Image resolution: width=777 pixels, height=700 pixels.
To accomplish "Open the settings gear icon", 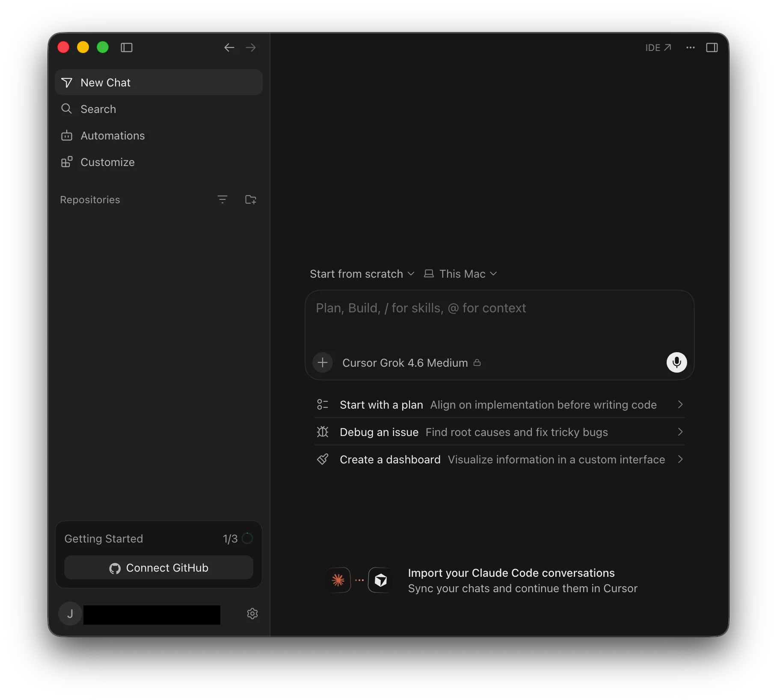I will 252,614.
